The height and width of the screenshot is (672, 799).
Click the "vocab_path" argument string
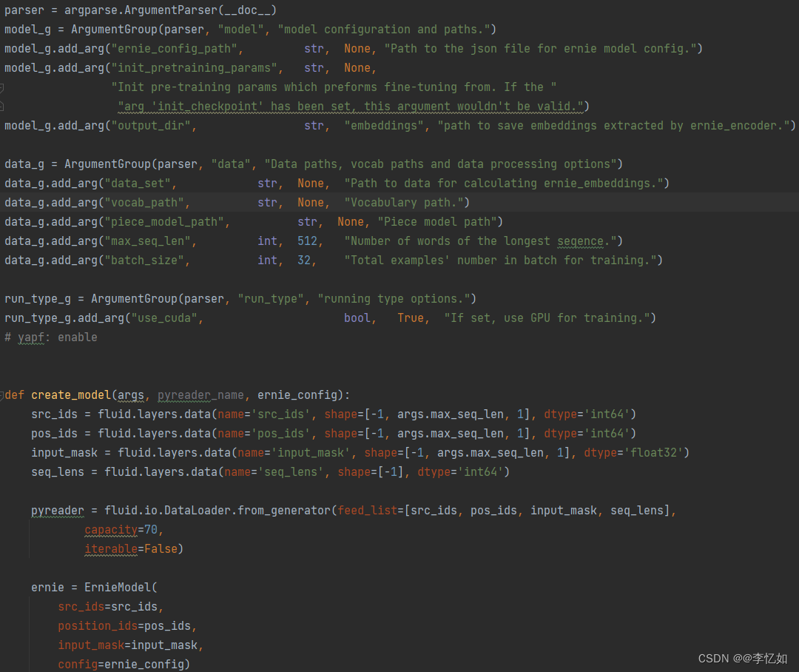tap(144, 203)
